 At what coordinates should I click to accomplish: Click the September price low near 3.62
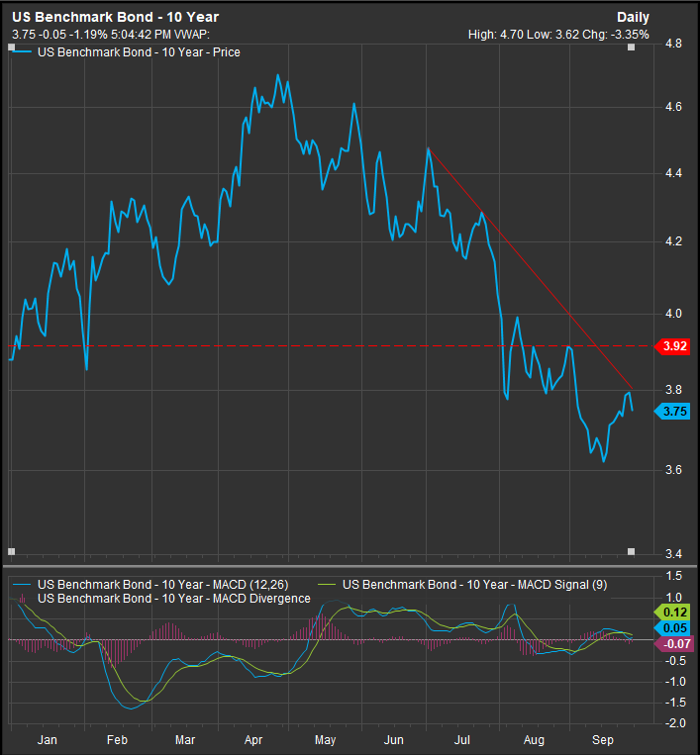click(x=604, y=461)
